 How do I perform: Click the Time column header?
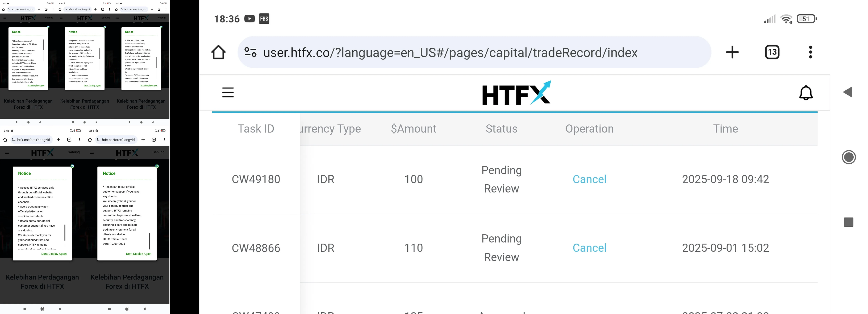(x=725, y=129)
